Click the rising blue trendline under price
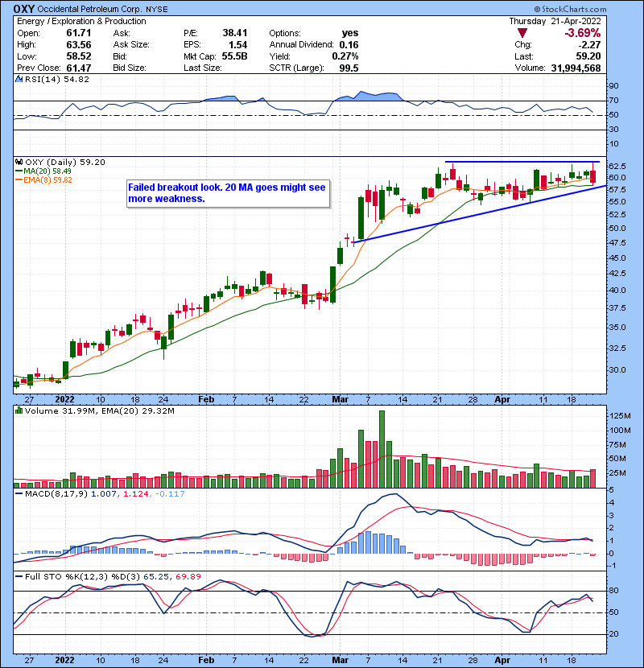Image resolution: width=644 pixels, height=668 pixels. coord(480,214)
